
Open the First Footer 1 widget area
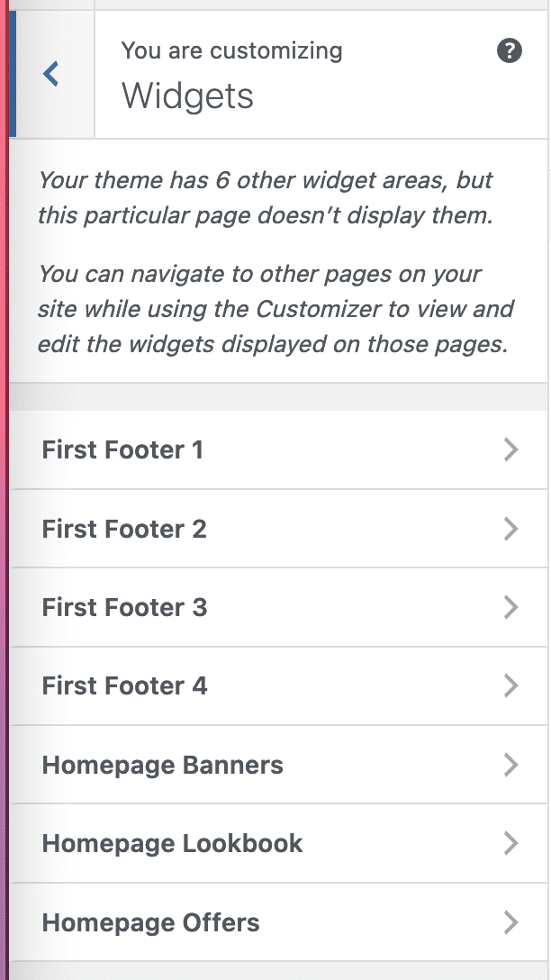click(122, 449)
